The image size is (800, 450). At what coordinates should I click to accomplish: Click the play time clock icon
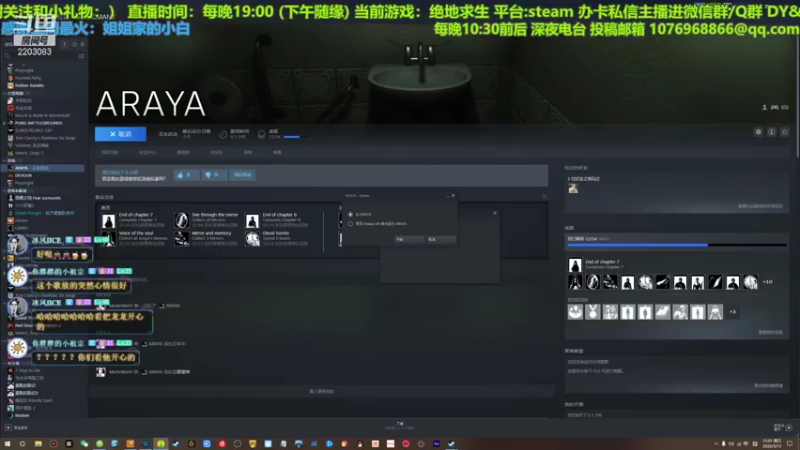pyautogui.click(x=223, y=134)
